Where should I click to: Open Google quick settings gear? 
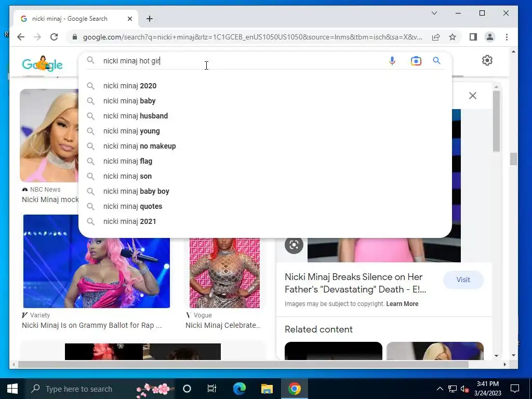(x=487, y=60)
